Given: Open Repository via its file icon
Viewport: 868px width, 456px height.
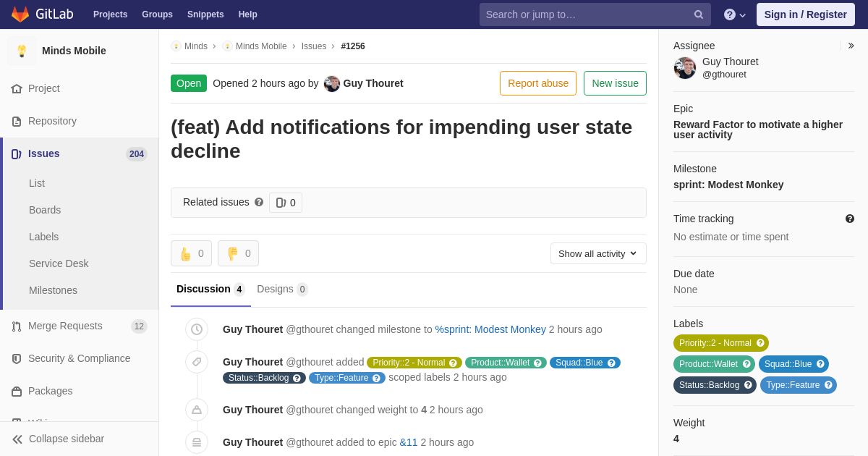Looking at the screenshot, I should (17, 121).
